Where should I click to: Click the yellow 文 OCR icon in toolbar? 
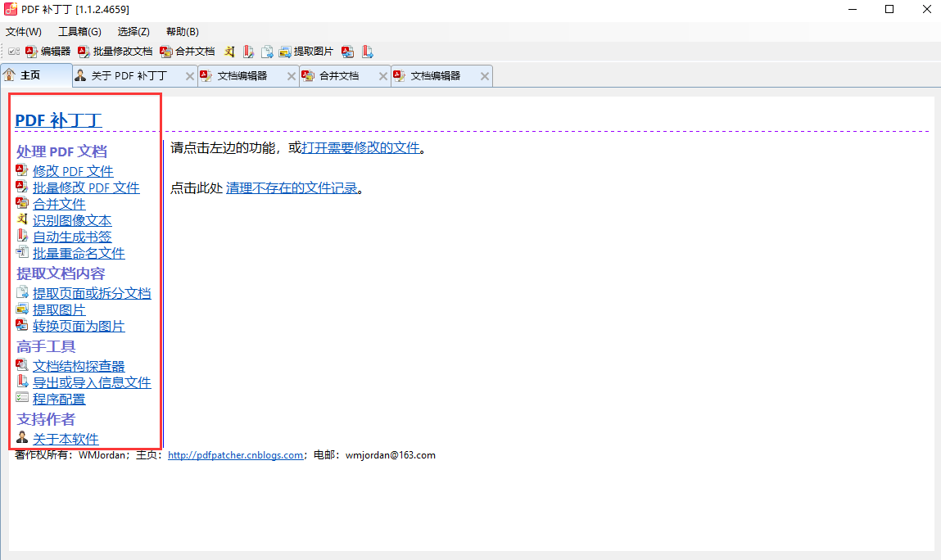click(x=229, y=52)
